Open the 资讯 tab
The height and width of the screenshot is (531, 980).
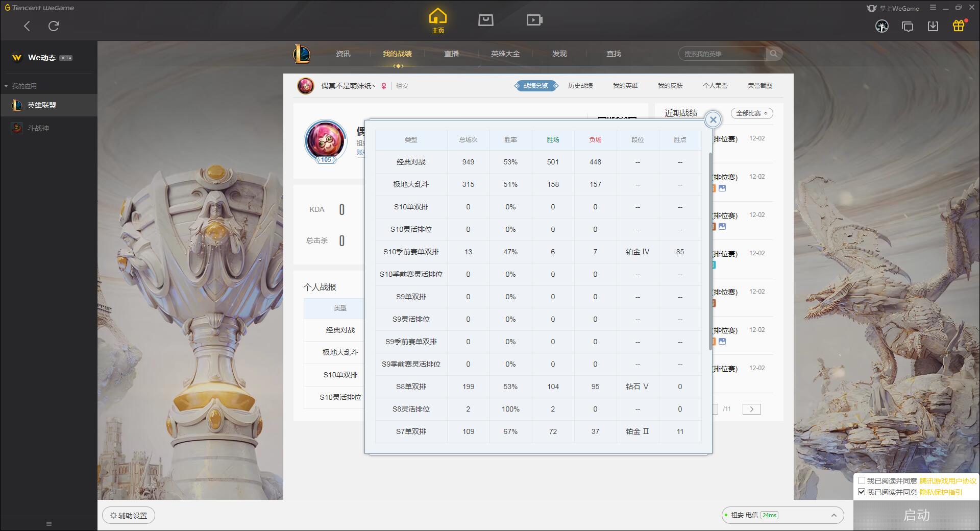click(x=343, y=54)
